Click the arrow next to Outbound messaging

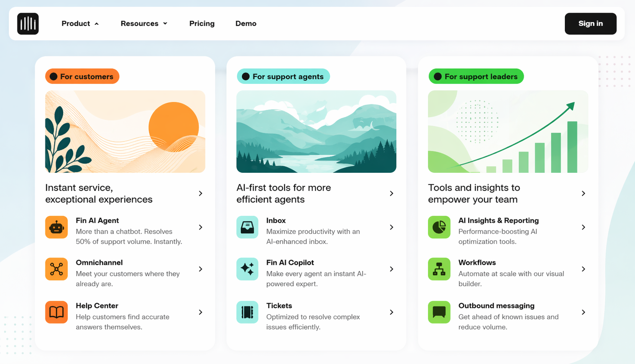[x=583, y=312]
